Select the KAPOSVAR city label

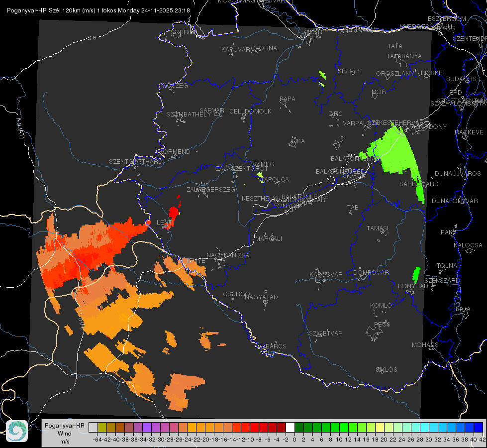click(326, 275)
